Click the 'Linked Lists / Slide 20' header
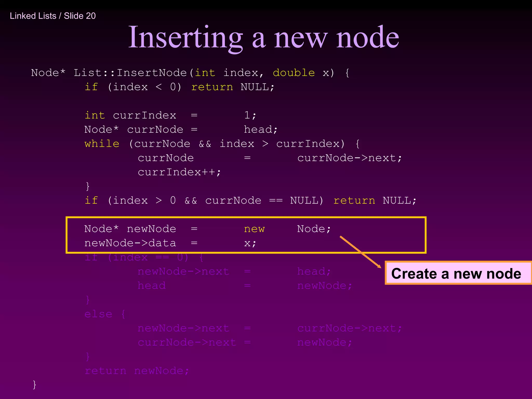 [x=53, y=16]
